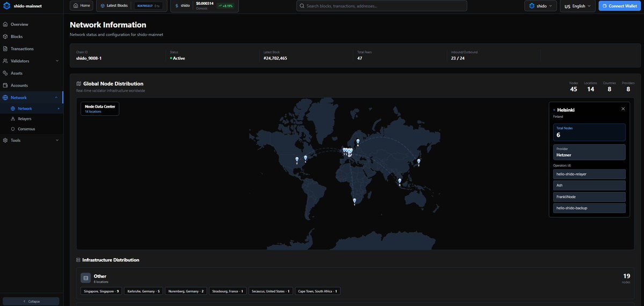This screenshot has width=644, height=306.
Task: Click the Validators people icon in sidebar
Action: click(x=5, y=61)
